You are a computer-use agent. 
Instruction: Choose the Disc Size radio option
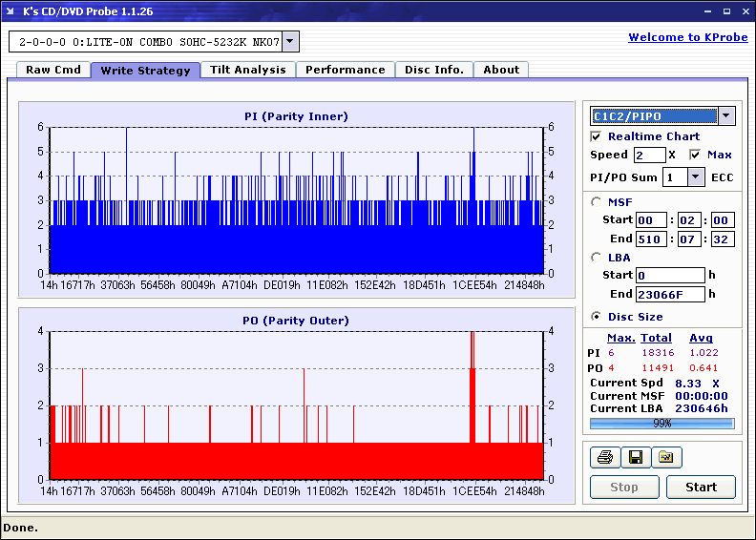(597, 317)
